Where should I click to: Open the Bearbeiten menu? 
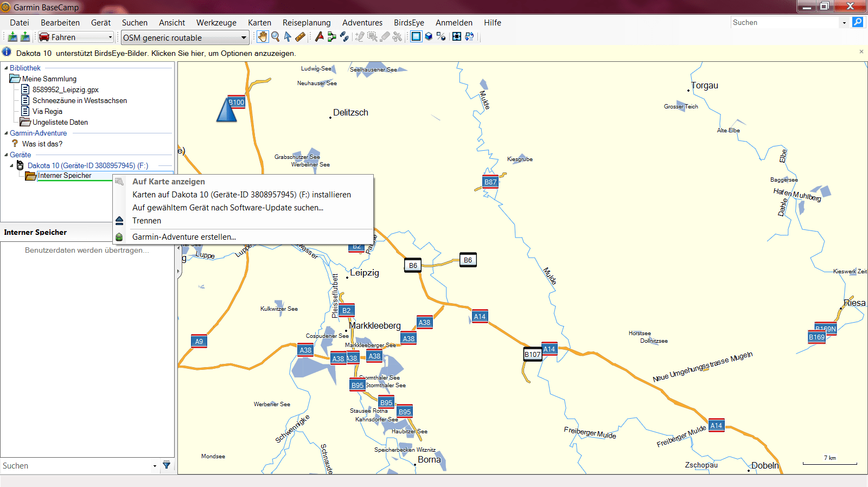60,23
